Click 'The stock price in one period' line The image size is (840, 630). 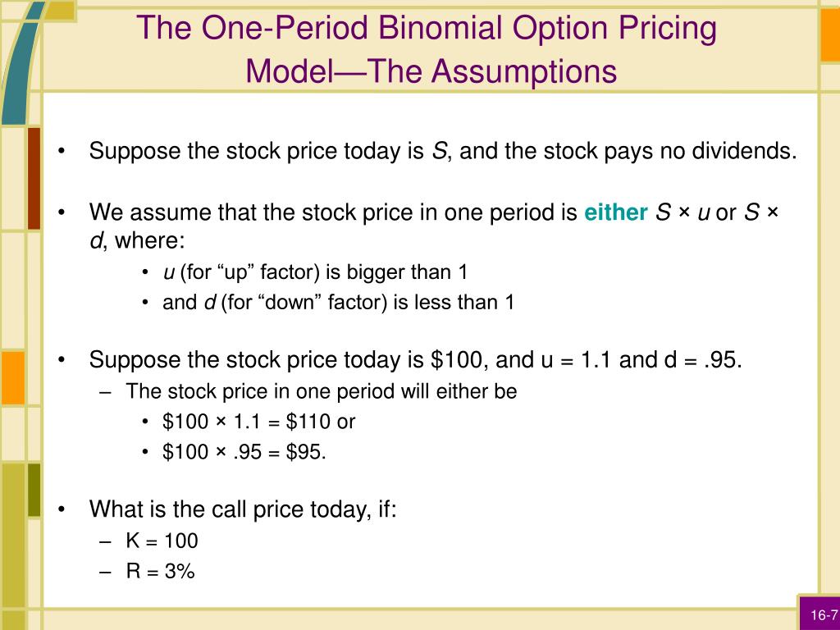click(x=322, y=391)
